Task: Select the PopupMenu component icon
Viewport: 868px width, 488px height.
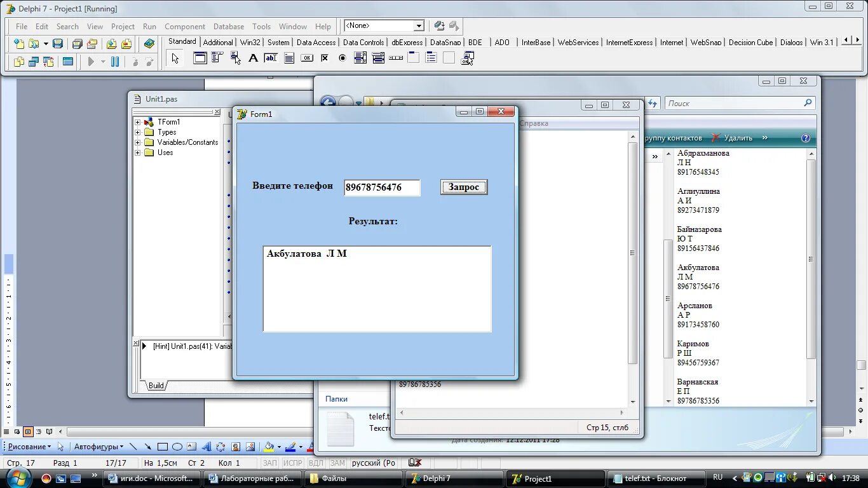Action: (x=235, y=58)
